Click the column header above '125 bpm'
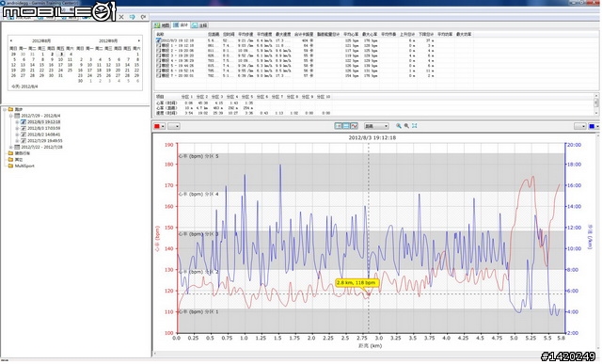 coord(351,34)
